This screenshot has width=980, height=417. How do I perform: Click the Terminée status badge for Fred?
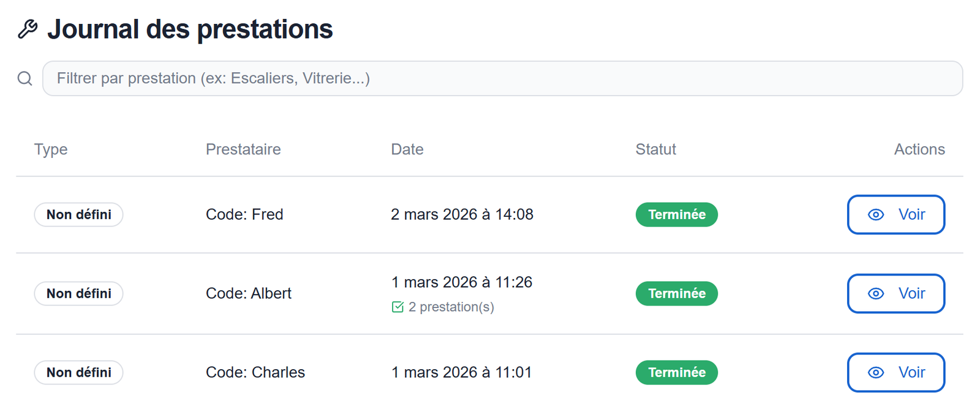pyautogui.click(x=676, y=215)
